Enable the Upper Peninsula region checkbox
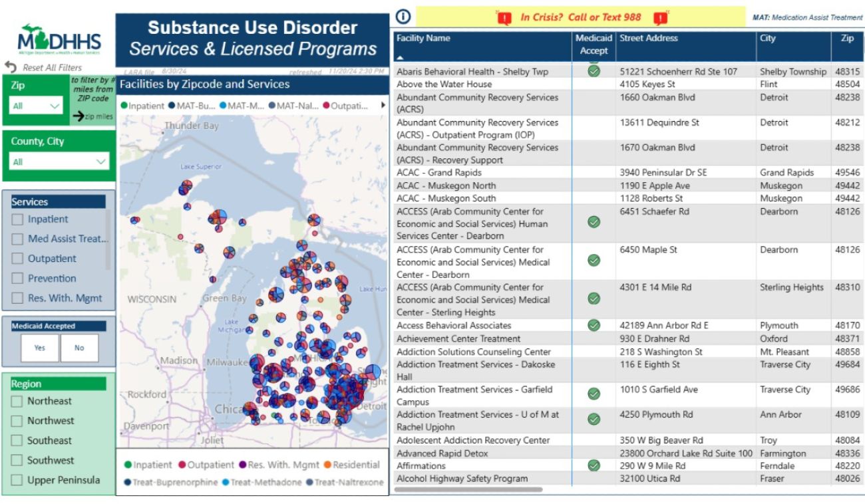Screen dimensions: 865x504 pos(17,480)
